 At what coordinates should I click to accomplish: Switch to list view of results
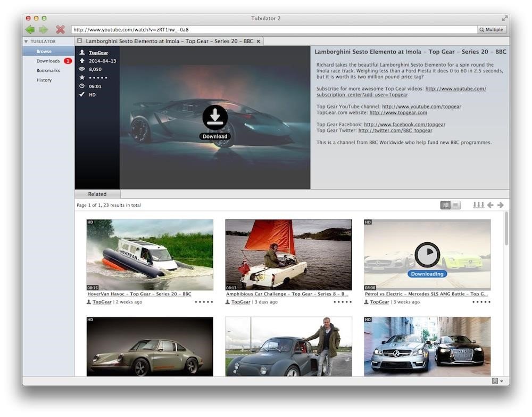point(455,205)
